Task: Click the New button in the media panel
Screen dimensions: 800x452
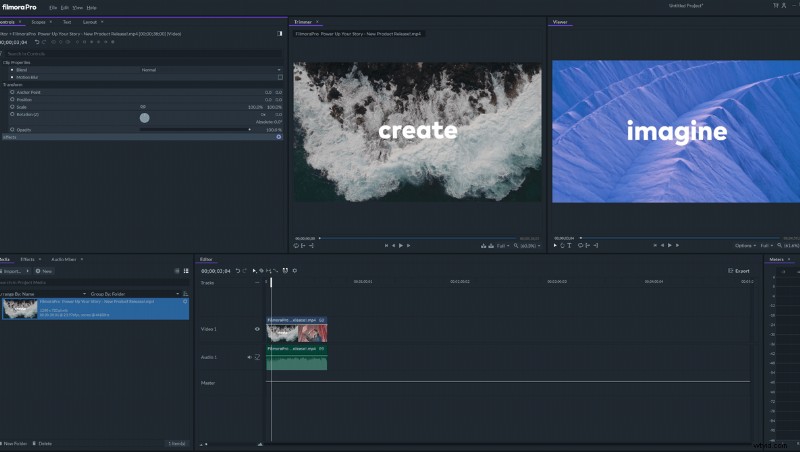Action: click(x=44, y=271)
